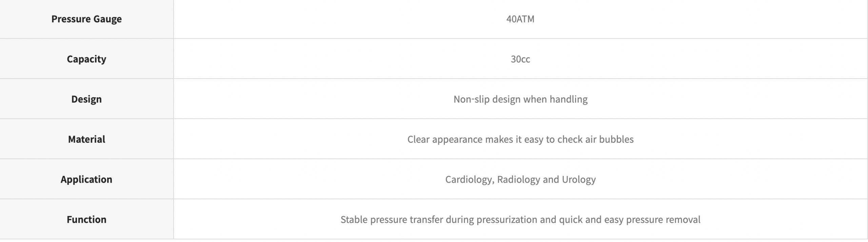Select the Design row label
The image size is (868, 242).
pos(86,99)
